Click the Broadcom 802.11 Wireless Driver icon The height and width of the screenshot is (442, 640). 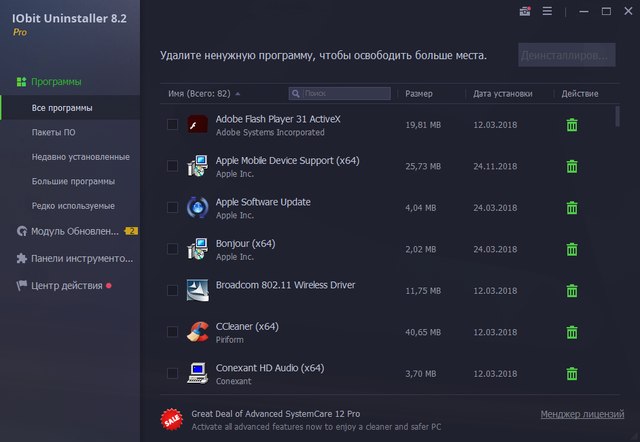point(197,291)
